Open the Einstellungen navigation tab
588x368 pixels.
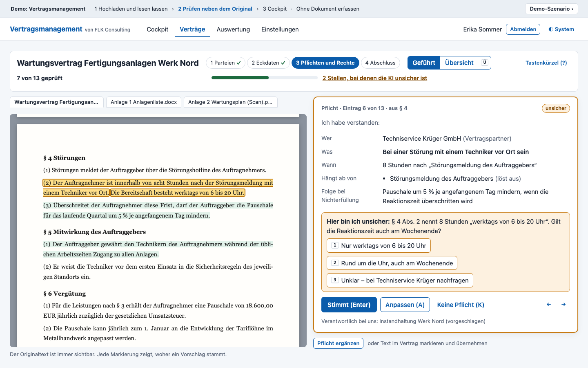pyautogui.click(x=280, y=29)
